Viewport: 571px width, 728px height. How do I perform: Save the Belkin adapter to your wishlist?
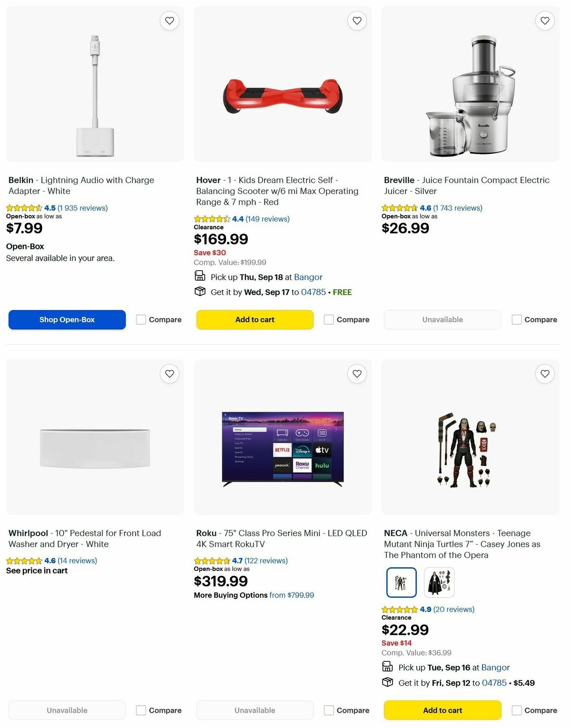[x=169, y=20]
